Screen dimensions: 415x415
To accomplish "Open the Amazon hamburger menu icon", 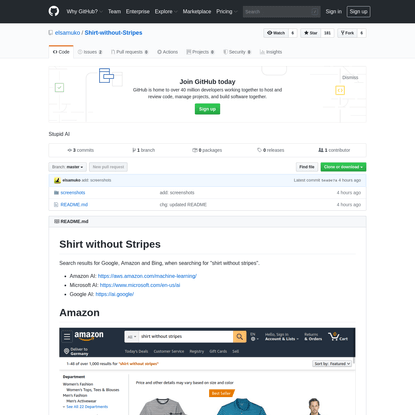I will (67, 337).
